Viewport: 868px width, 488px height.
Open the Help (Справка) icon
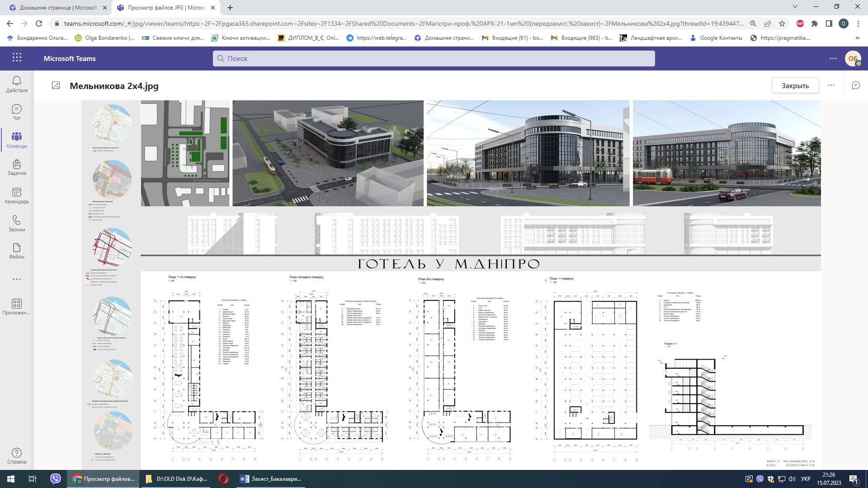tap(17, 456)
